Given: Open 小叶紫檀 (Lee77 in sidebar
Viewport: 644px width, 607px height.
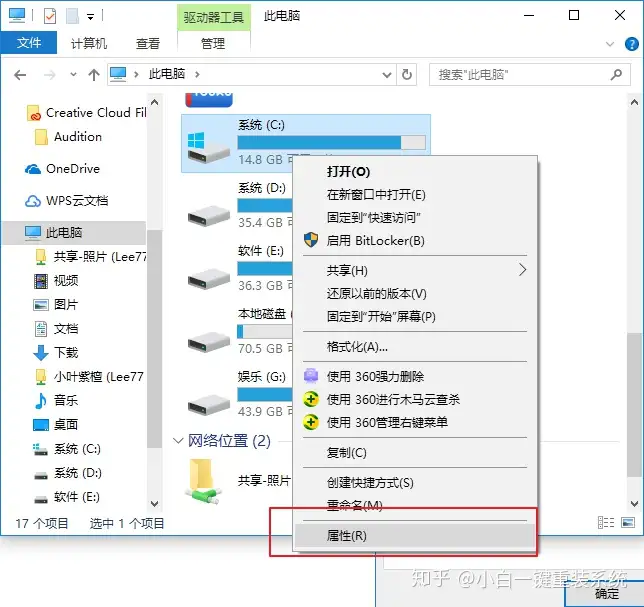Looking at the screenshot, I should click(x=89, y=377).
